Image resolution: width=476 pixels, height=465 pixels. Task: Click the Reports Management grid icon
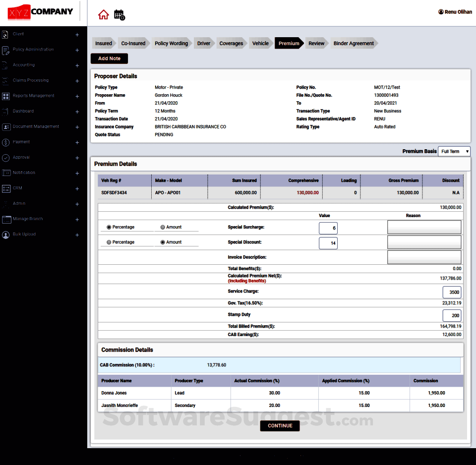tap(5, 96)
